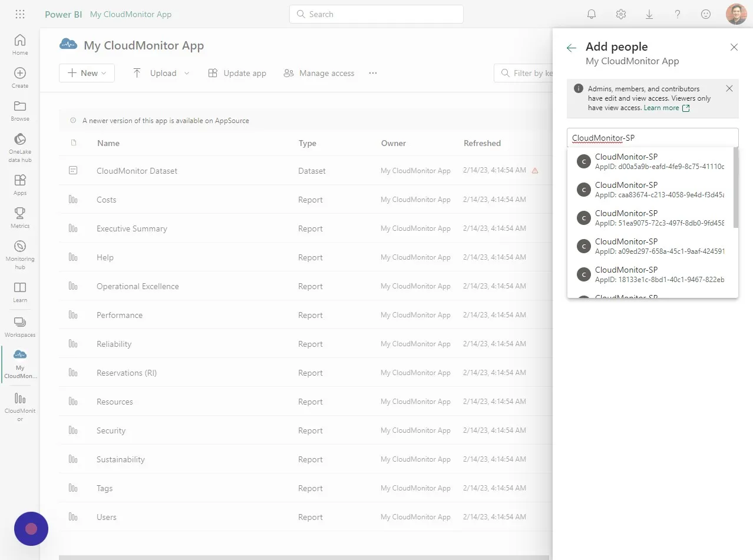Open the user profile picture
Viewport: 753px width, 560px height.
[x=737, y=14]
